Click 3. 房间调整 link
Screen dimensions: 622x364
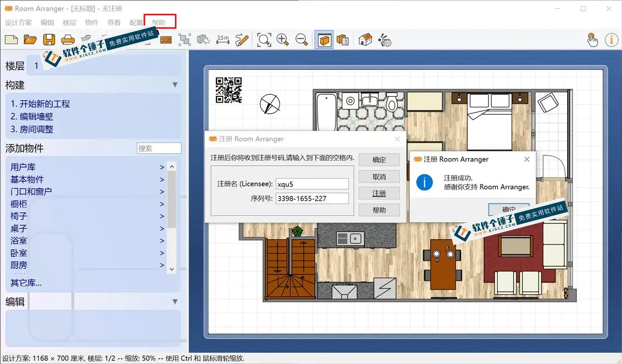pos(32,129)
